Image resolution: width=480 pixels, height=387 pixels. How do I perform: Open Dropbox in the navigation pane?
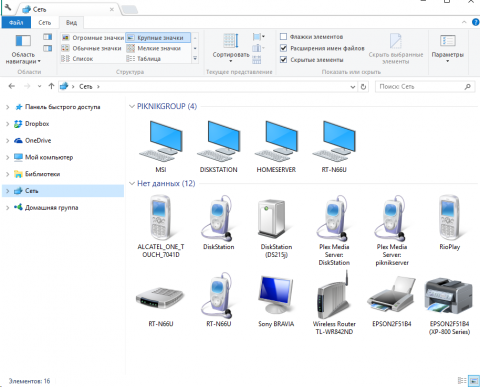click(x=32, y=124)
